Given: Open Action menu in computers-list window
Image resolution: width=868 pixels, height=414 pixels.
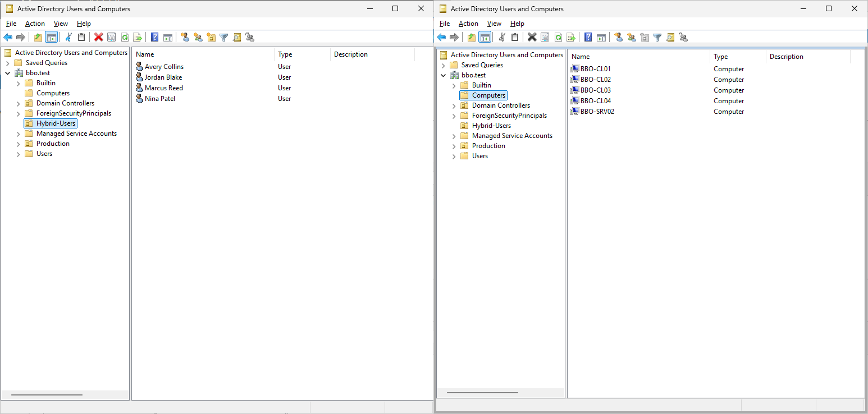Looking at the screenshot, I should pos(468,24).
